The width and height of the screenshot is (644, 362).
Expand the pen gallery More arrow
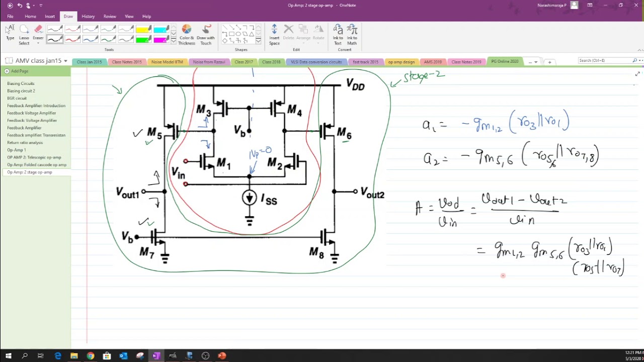[174, 41]
